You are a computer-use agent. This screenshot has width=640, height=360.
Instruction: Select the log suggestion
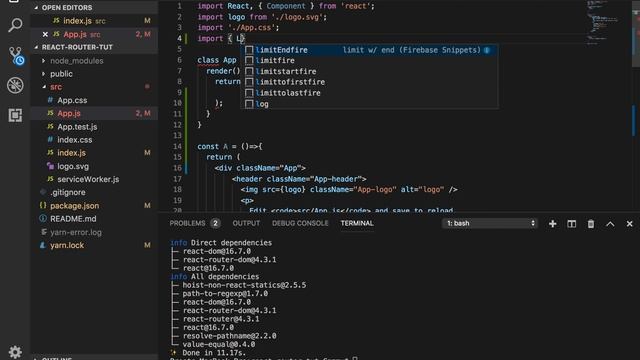[x=369, y=104]
